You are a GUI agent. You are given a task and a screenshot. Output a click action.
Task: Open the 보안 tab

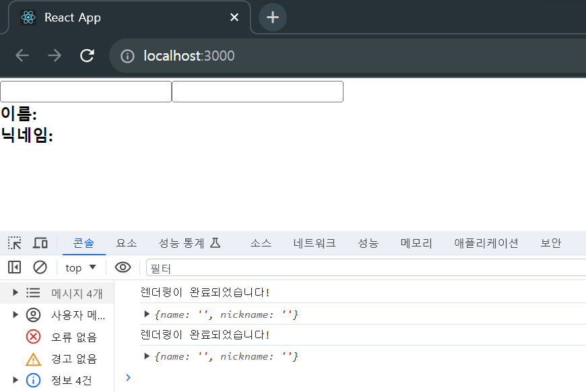pos(551,243)
